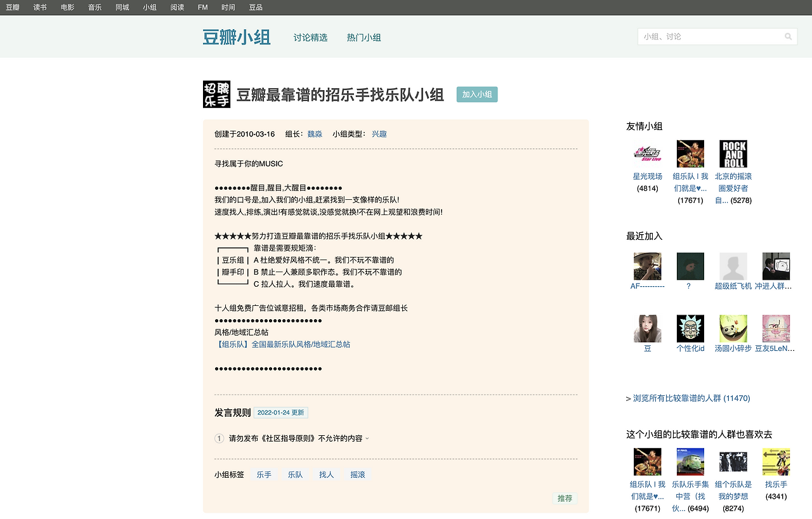Open 读书 in the top navigation
The height and width of the screenshot is (519, 812).
tap(40, 8)
